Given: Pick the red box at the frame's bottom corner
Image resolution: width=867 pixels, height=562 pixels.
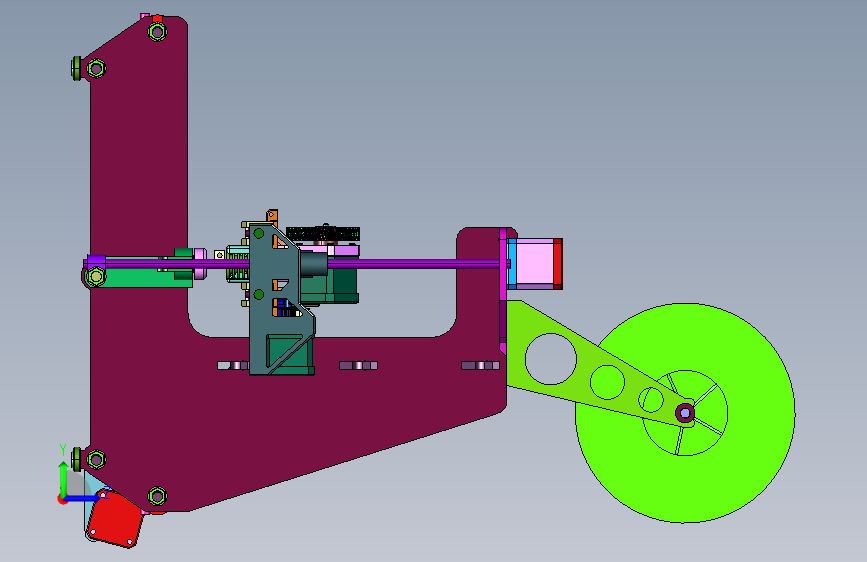Looking at the screenshot, I should [x=115, y=519].
